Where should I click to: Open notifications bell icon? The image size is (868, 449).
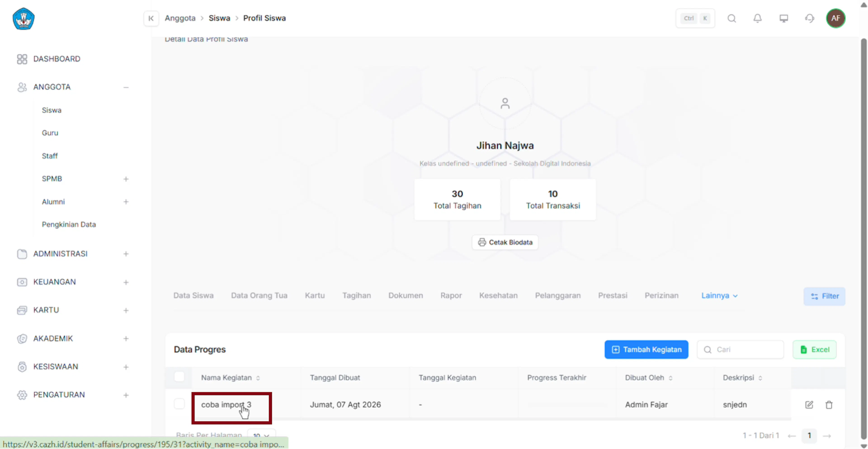pos(757,18)
